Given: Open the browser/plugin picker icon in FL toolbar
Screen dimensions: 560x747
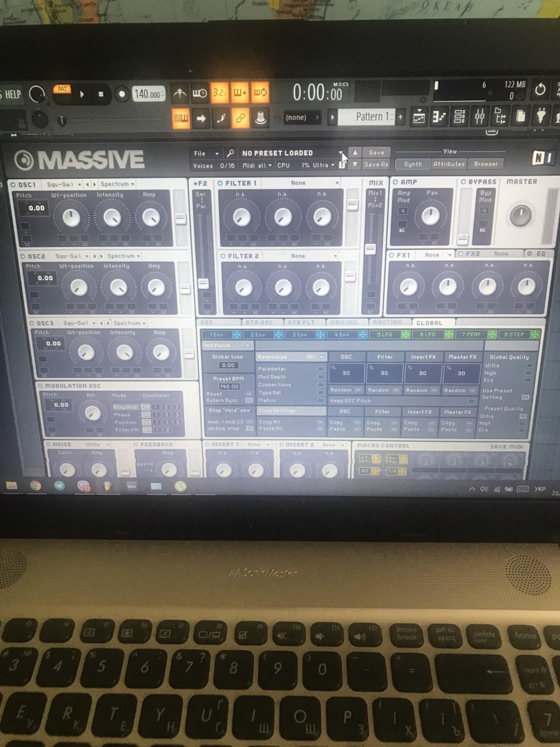Looking at the screenshot, I should click(x=500, y=117).
